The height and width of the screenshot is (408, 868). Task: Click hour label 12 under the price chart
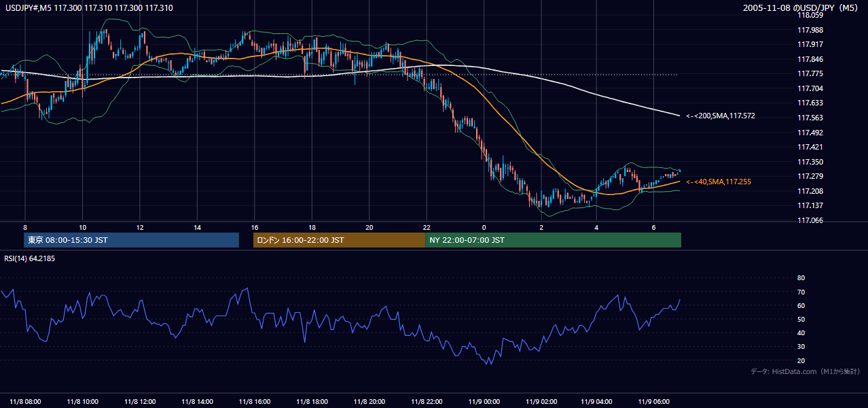click(139, 227)
